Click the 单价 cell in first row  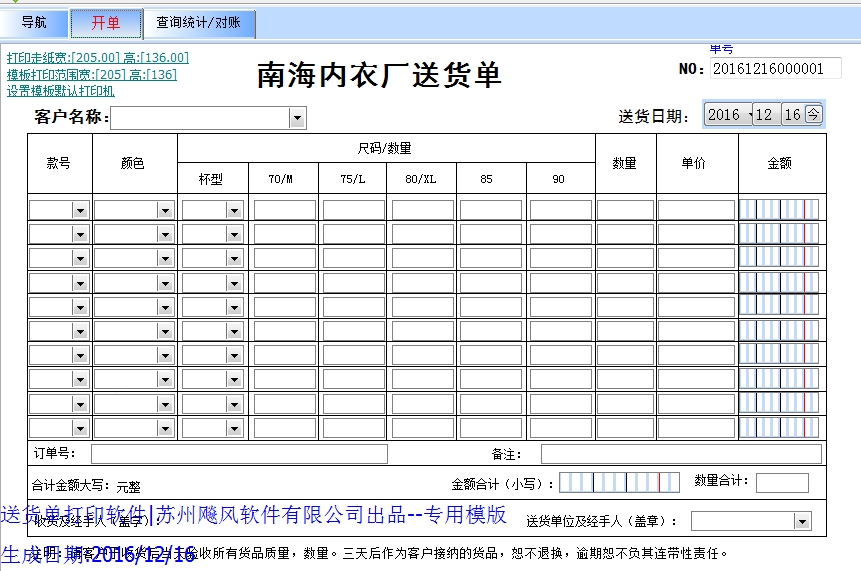click(696, 210)
